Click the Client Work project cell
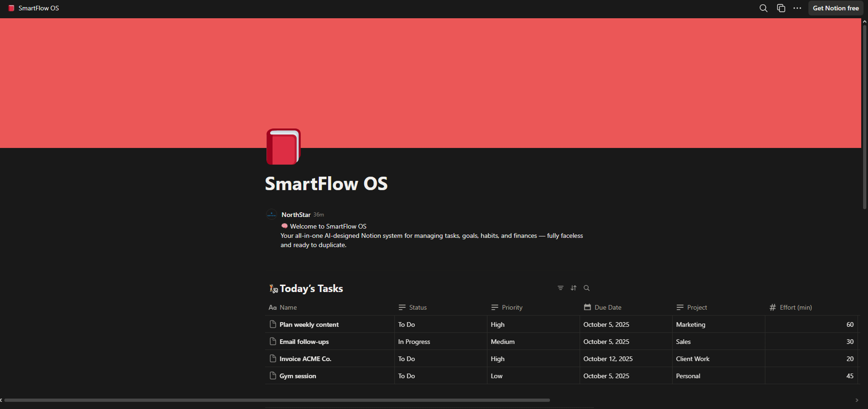This screenshot has height=409, width=868. (718, 359)
